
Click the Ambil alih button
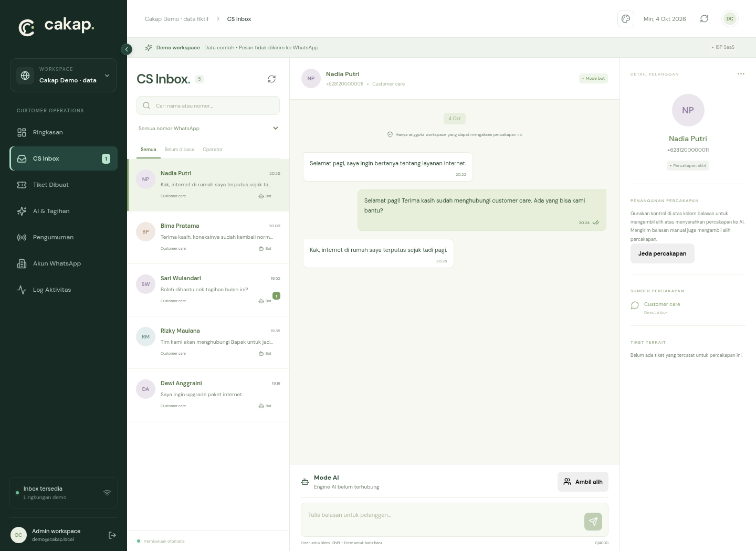click(x=583, y=482)
